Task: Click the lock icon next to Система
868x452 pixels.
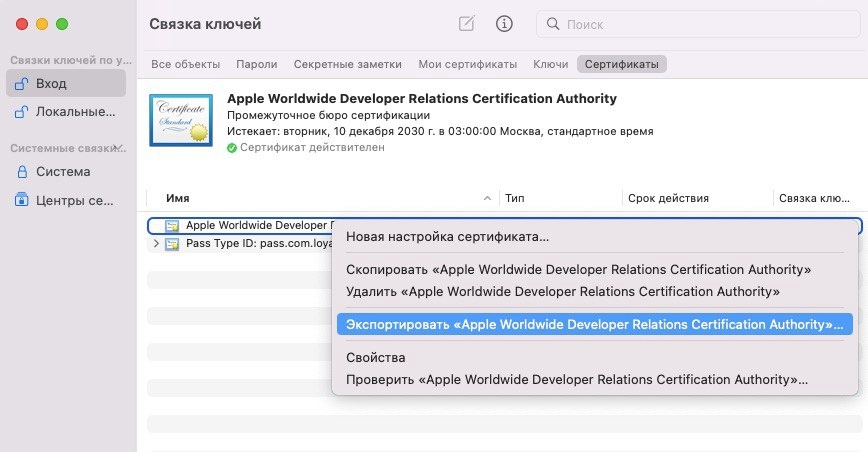Action: 22,172
